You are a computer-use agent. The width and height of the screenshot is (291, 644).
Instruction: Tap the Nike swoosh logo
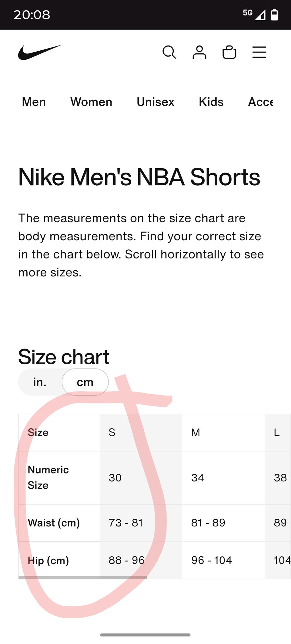tap(40, 52)
